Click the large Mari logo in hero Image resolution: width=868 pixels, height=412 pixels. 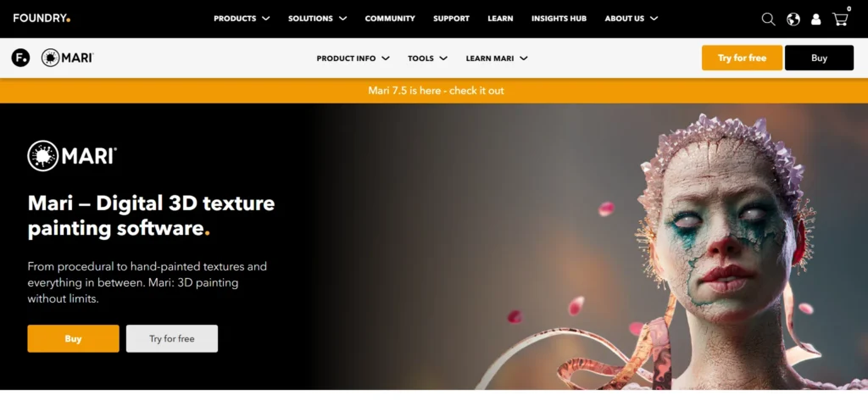(x=72, y=156)
